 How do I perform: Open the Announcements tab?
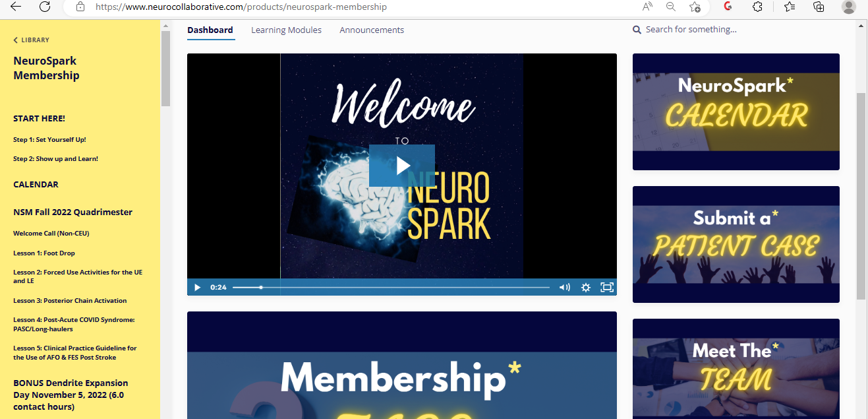click(372, 30)
